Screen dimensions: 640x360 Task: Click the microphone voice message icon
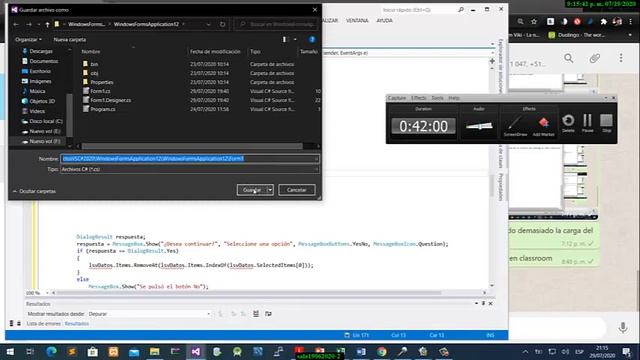(x=623, y=327)
